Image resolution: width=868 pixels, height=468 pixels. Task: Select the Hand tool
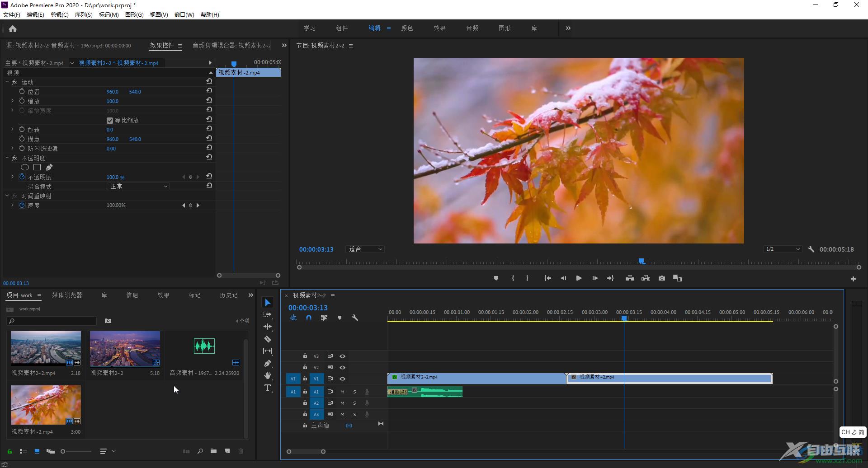click(x=268, y=375)
